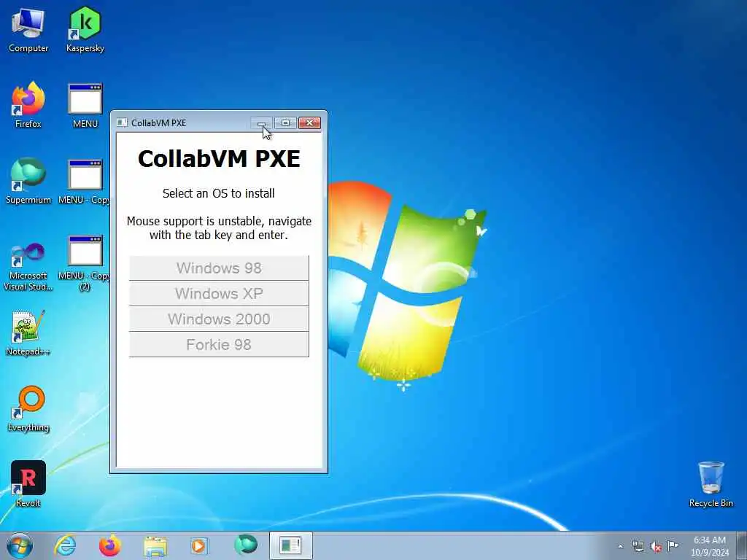
Task: Open the network tray icon
Action: pyautogui.click(x=638, y=547)
